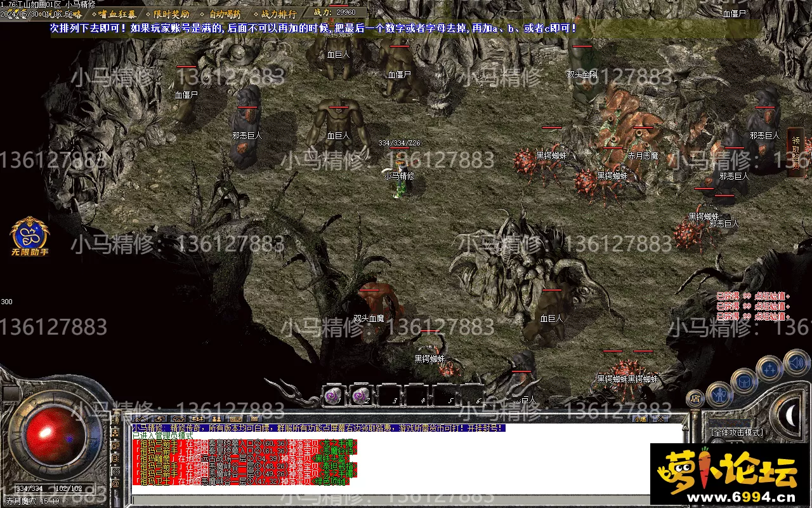Click the chat line mentioning 泰坦戒指

click(x=245, y=466)
